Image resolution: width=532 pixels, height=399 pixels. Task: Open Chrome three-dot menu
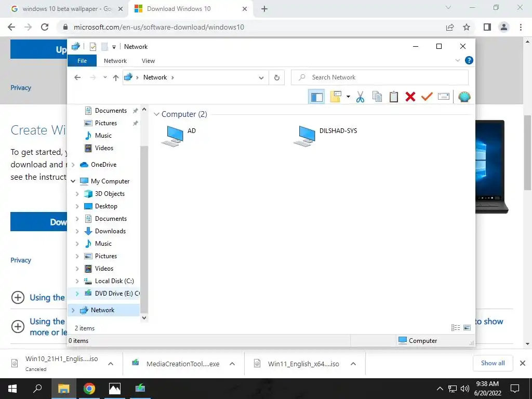pyautogui.click(x=521, y=27)
